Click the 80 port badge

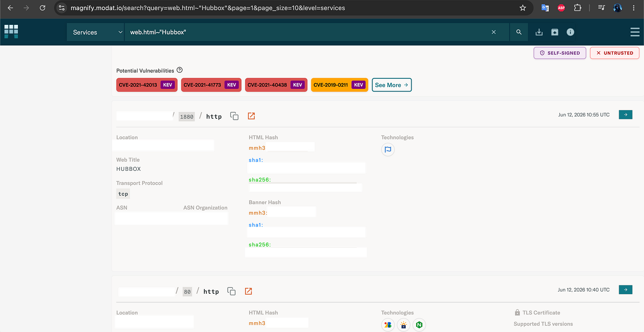point(187,291)
